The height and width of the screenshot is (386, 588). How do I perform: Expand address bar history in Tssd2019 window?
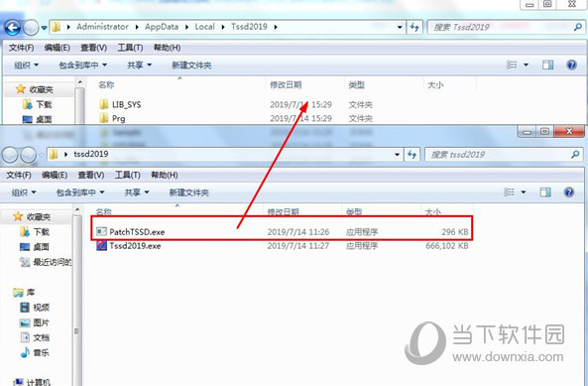tap(400, 27)
